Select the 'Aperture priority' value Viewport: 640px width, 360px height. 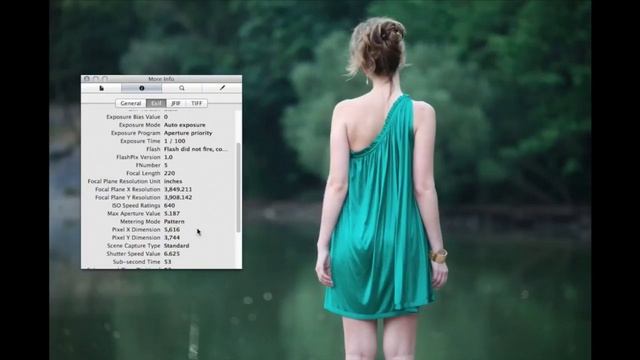tap(188, 133)
